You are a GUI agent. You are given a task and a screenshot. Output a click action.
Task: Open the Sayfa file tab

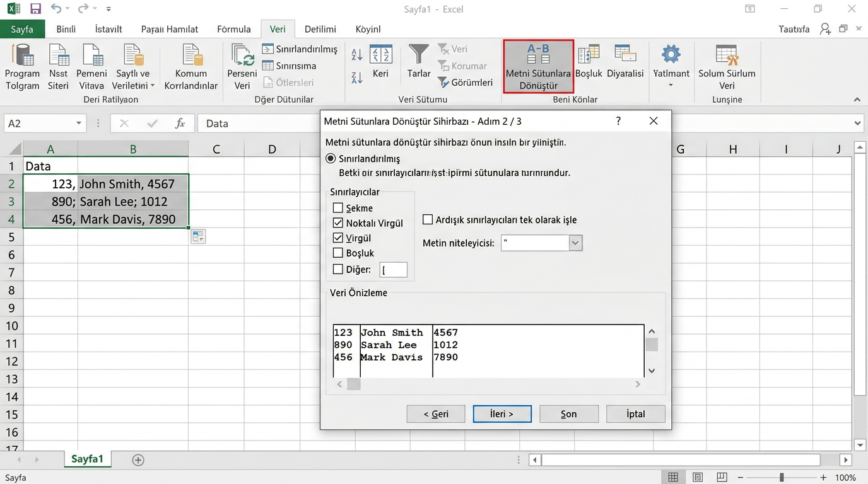coord(22,29)
